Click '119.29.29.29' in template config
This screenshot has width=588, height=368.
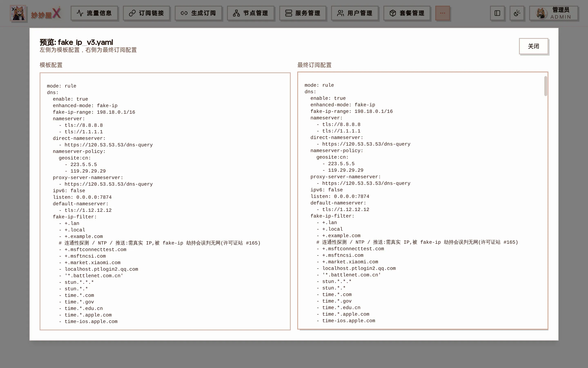pyautogui.click(x=88, y=171)
